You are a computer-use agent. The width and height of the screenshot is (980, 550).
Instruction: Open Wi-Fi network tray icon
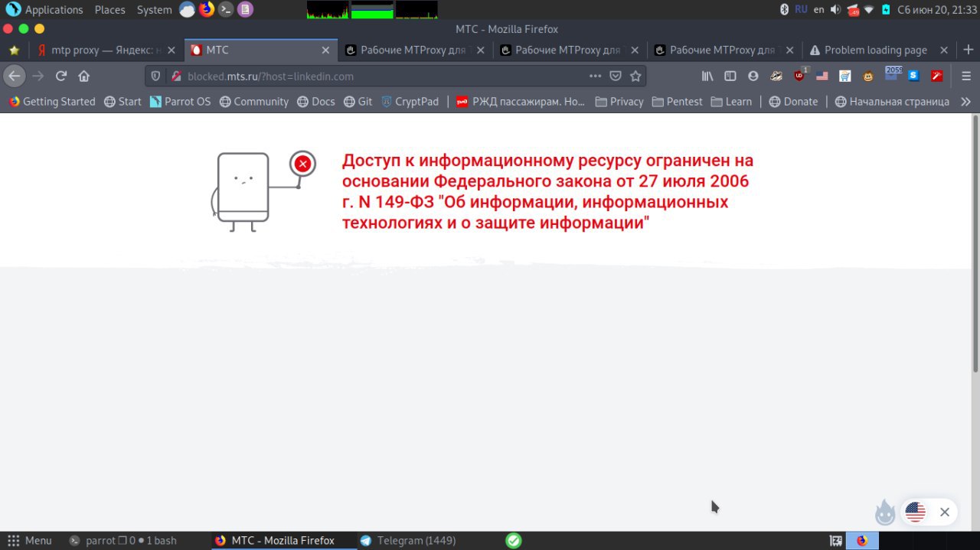pyautogui.click(x=869, y=10)
